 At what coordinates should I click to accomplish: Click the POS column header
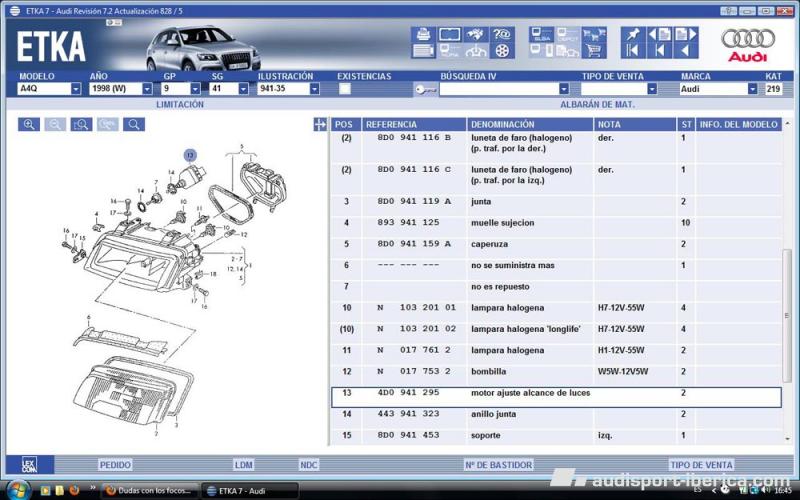(x=346, y=124)
